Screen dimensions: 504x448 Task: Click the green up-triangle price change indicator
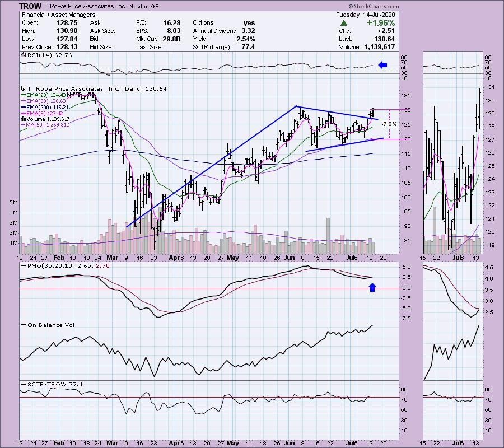(x=344, y=23)
